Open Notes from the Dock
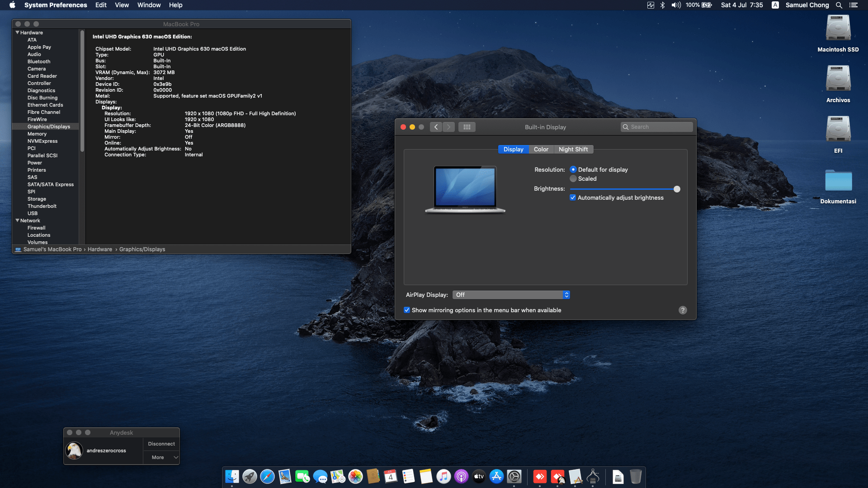This screenshot has width=868, height=488. (426, 476)
